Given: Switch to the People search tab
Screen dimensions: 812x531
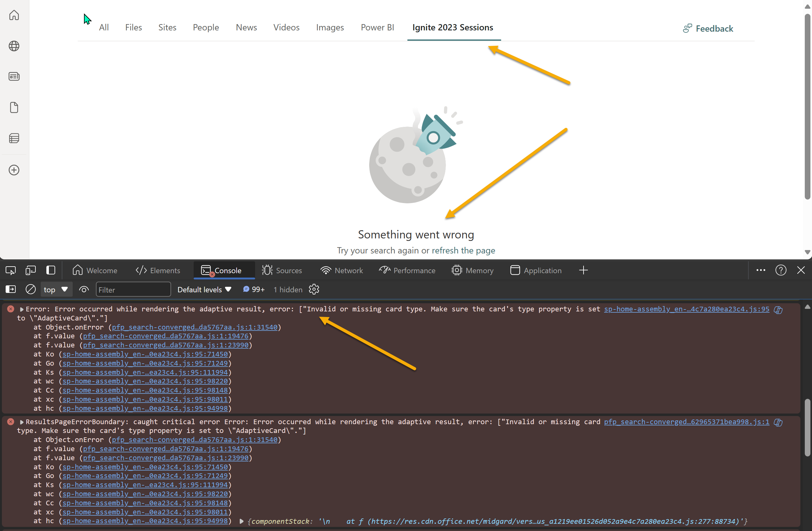Looking at the screenshot, I should 206,27.
